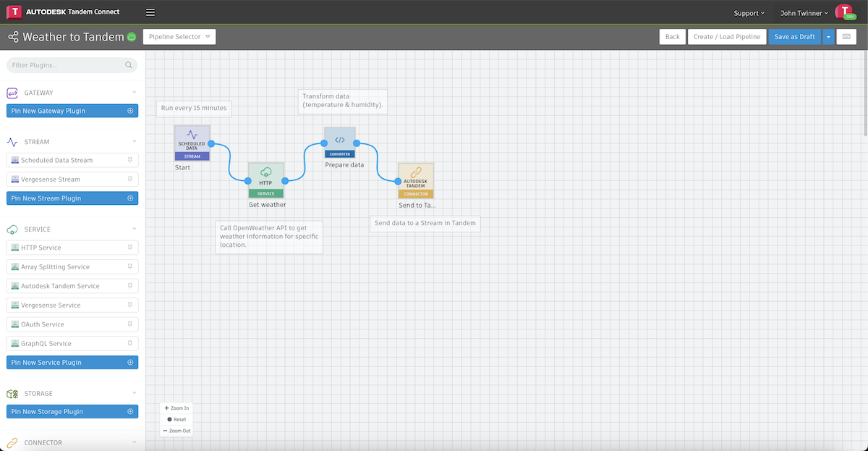Collapse the Service section chevron
The height and width of the screenshot is (451, 868).
pos(135,229)
